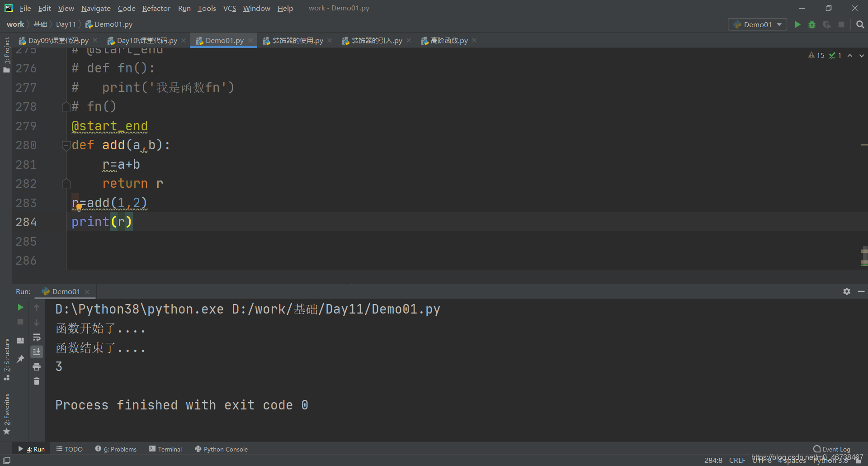Open the Project tool window
The height and width of the screenshot is (466, 868).
[x=6, y=54]
